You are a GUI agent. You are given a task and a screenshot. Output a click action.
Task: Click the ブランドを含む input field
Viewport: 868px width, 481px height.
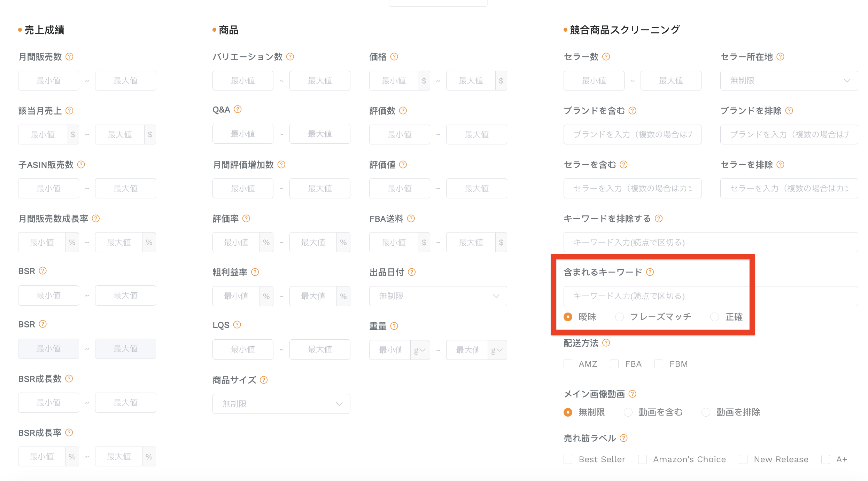[632, 134]
